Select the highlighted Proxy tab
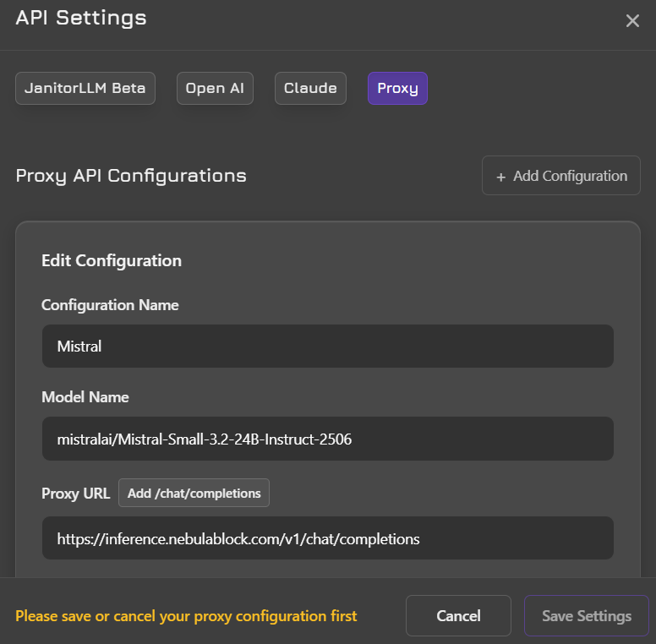This screenshot has width=656, height=644. pos(397,88)
